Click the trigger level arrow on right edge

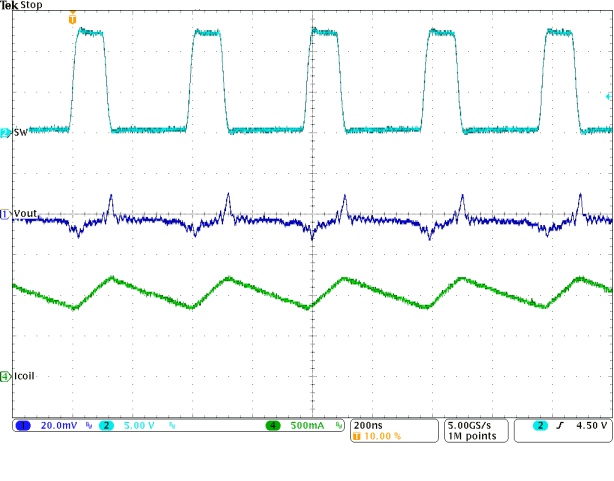click(609, 97)
